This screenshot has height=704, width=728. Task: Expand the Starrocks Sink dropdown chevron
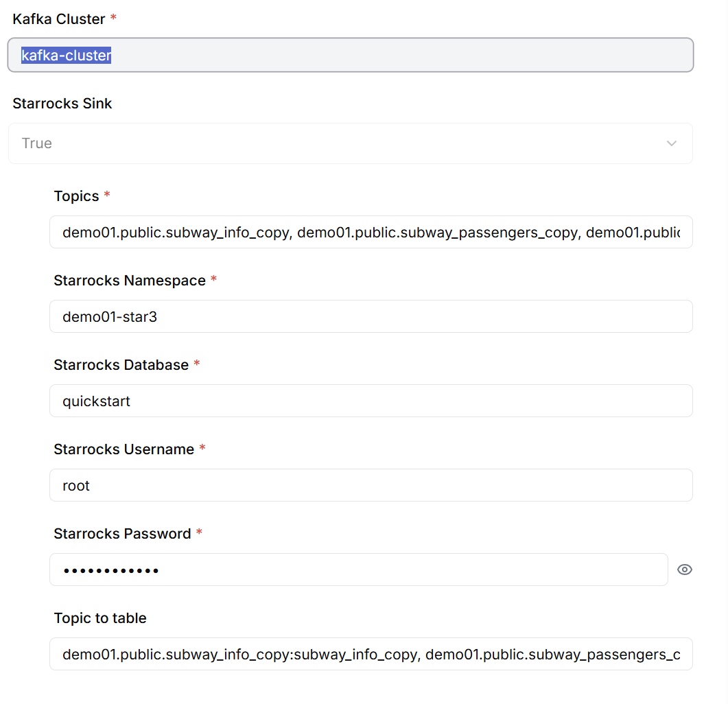[x=671, y=143]
